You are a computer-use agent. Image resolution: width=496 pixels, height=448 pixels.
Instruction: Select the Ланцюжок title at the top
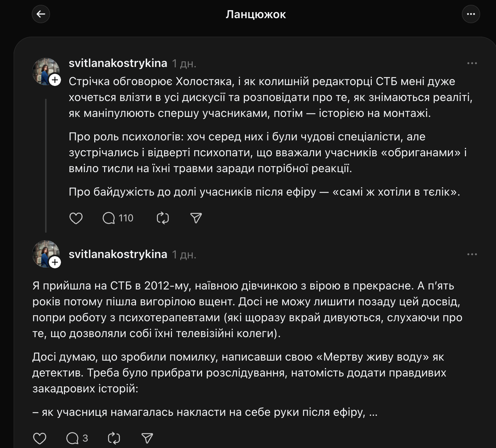tap(256, 14)
